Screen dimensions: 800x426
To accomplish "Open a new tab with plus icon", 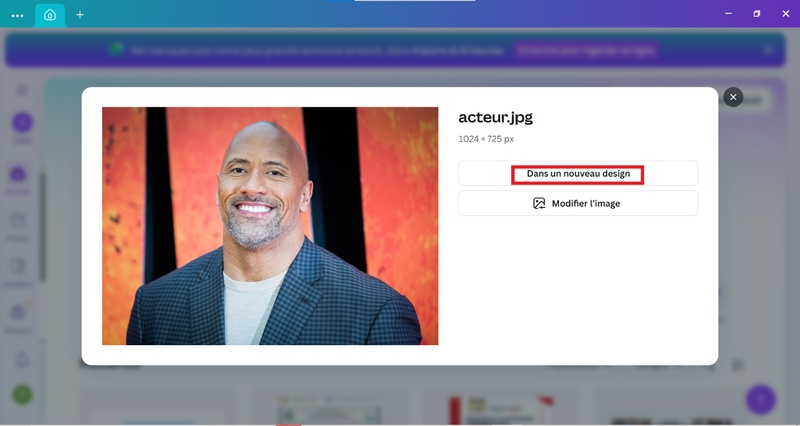I will point(80,15).
